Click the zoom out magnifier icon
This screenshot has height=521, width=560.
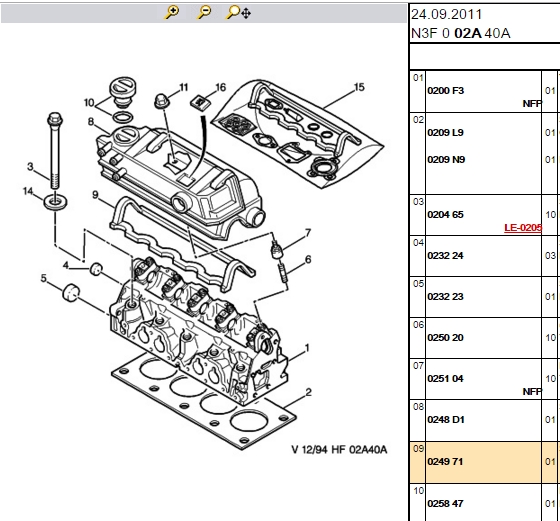204,12
